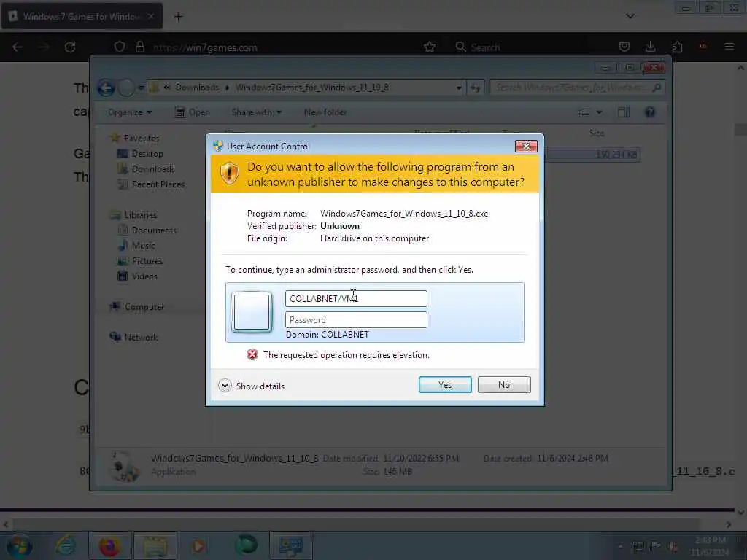Viewport: 747px width, 560px height.
Task: Click Yes in User Account Control dialog
Action: 445,385
